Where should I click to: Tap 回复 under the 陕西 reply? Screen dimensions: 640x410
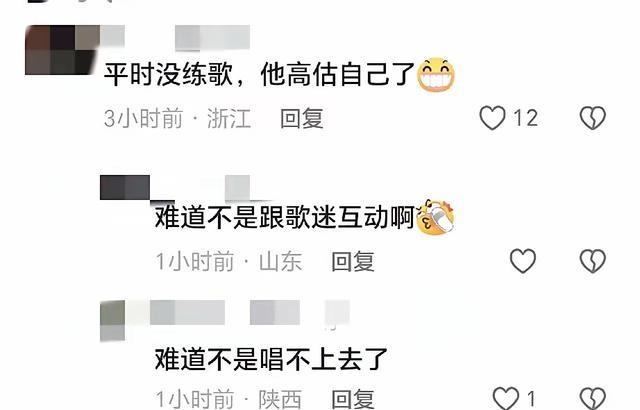353,399
